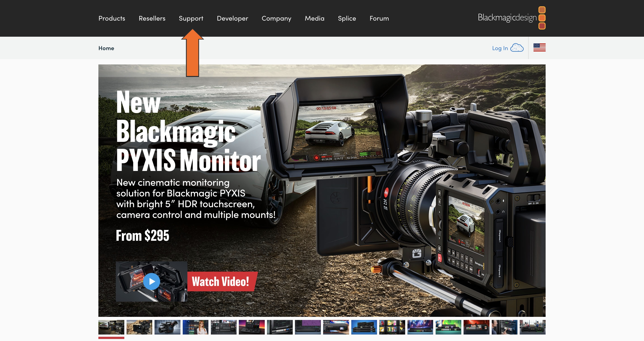Click the Home breadcrumb link
Screen dimensions: 644x341
tap(106, 48)
